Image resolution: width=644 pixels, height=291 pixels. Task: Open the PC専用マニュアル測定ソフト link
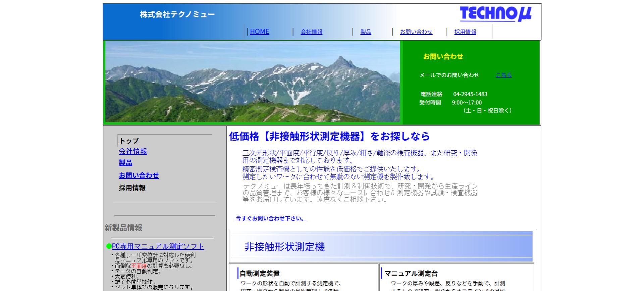(x=158, y=246)
